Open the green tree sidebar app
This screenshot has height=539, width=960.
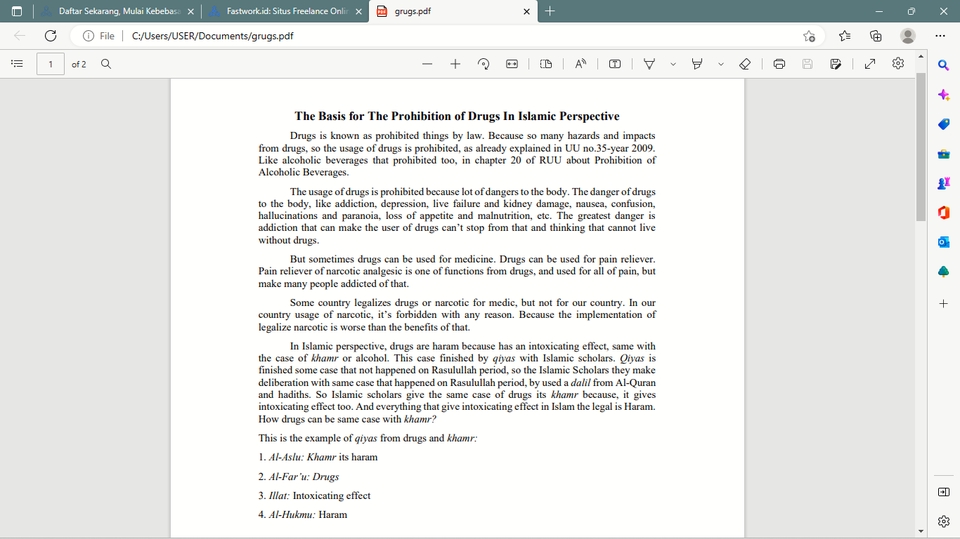click(943, 271)
